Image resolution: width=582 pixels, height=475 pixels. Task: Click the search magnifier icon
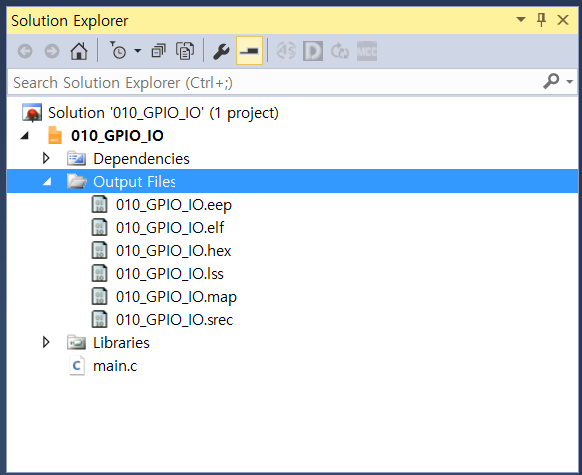pyautogui.click(x=551, y=81)
